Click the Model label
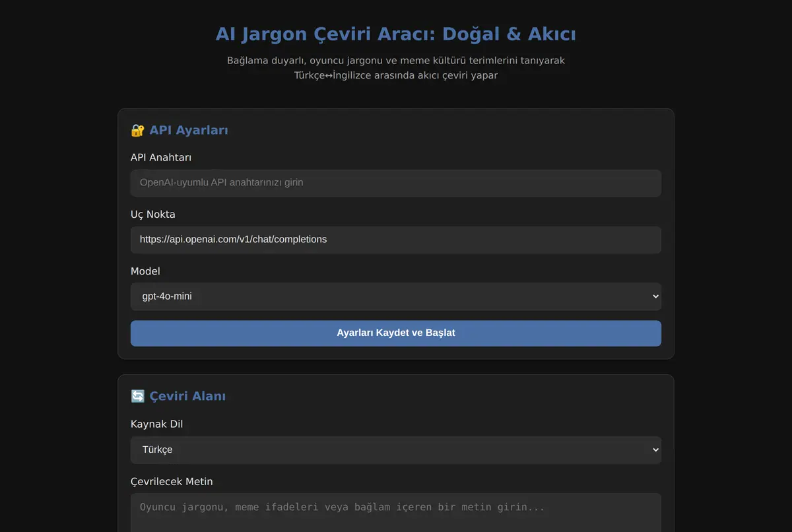This screenshot has width=792, height=532. click(145, 271)
